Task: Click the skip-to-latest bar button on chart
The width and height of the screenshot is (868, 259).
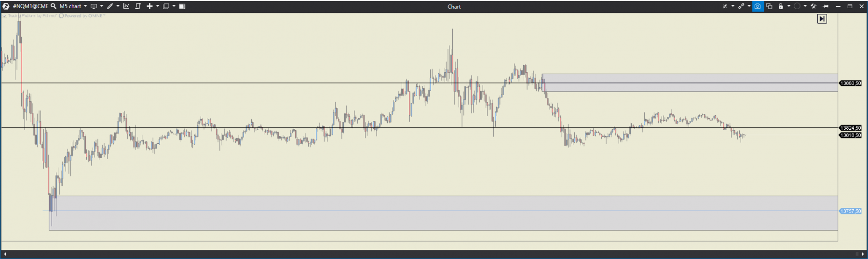Action: click(x=822, y=19)
